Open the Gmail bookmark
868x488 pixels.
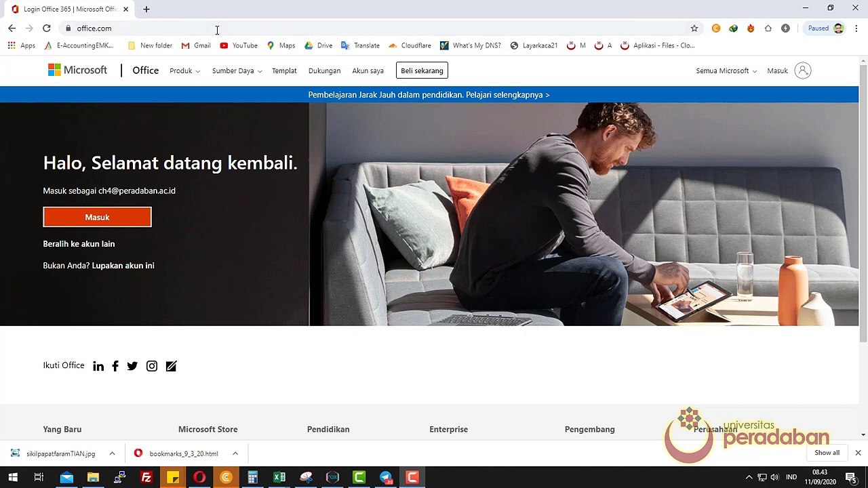(196, 45)
